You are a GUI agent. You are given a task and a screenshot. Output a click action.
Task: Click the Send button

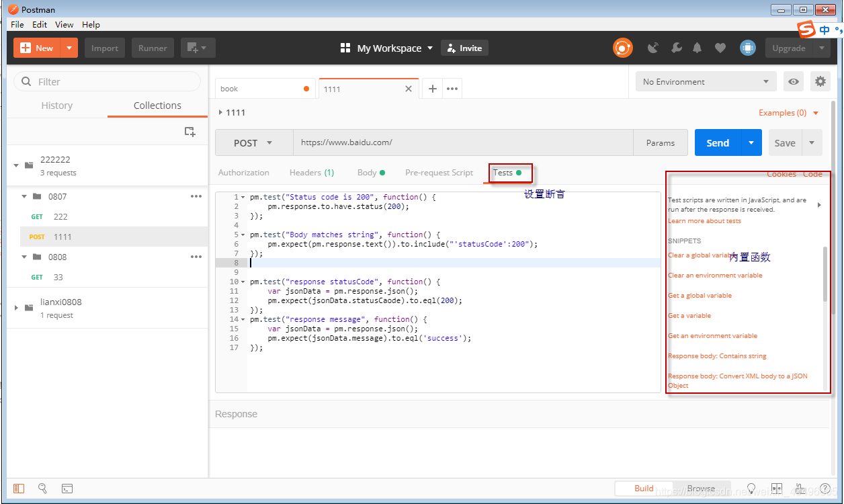pos(718,142)
